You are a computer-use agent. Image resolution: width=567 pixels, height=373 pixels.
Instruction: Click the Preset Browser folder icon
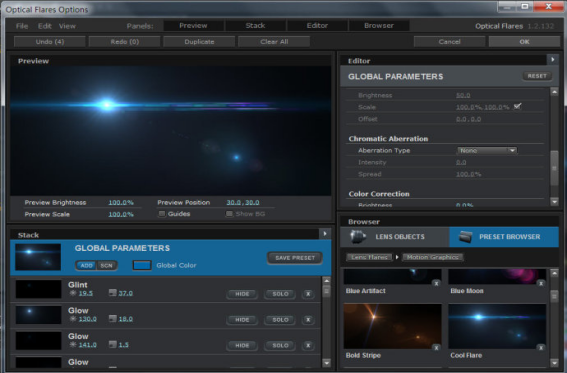(x=465, y=237)
